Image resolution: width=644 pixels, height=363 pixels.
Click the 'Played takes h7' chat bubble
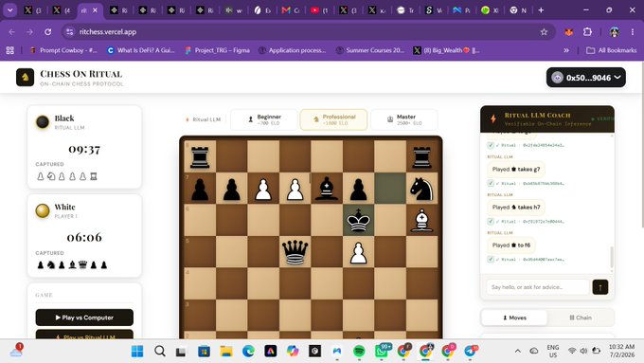tap(516, 208)
